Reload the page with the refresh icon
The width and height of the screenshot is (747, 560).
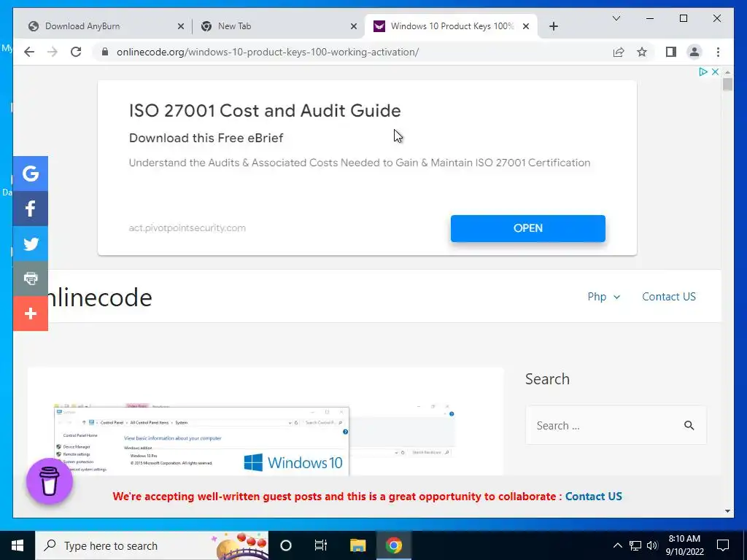[x=76, y=52]
